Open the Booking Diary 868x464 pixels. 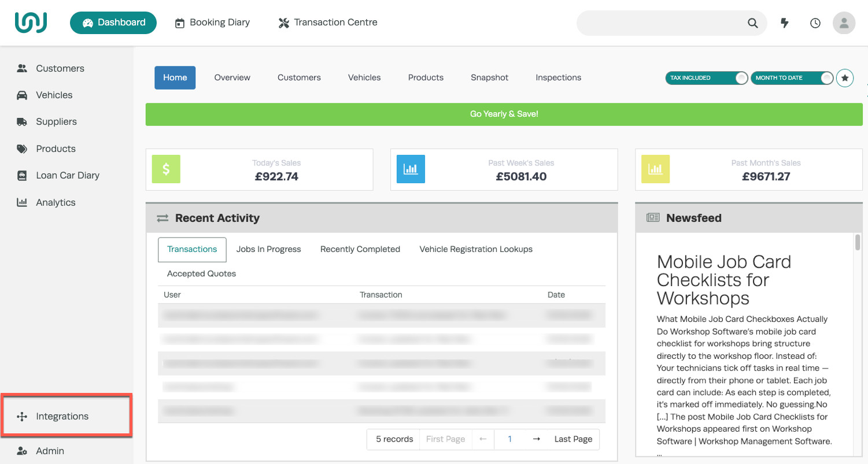[x=212, y=23]
